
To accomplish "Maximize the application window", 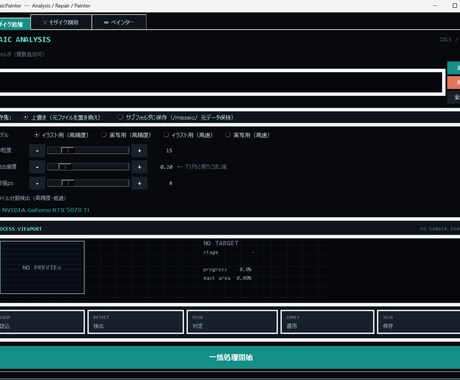I will (454, 6).
